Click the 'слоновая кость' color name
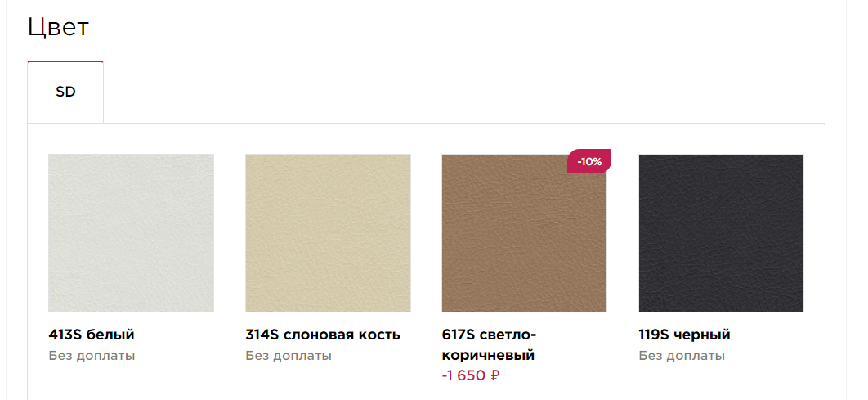Viewport: 868px width, 400px height. [342, 335]
